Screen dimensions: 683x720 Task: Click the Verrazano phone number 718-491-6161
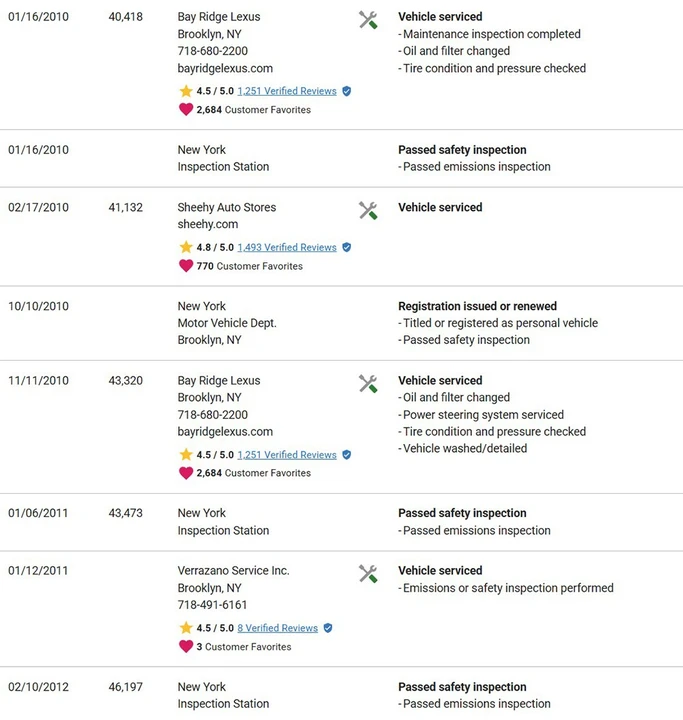click(x=212, y=605)
